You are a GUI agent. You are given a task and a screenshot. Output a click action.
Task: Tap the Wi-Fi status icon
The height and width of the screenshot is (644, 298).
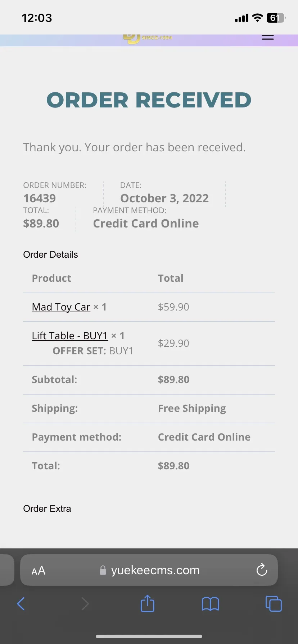coord(257,18)
